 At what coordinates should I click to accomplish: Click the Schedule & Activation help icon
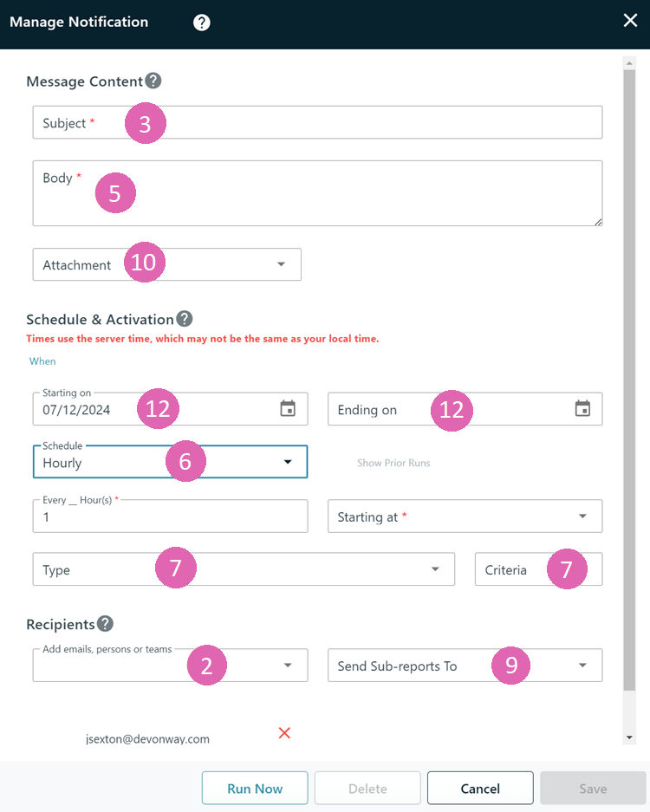pyautogui.click(x=185, y=319)
